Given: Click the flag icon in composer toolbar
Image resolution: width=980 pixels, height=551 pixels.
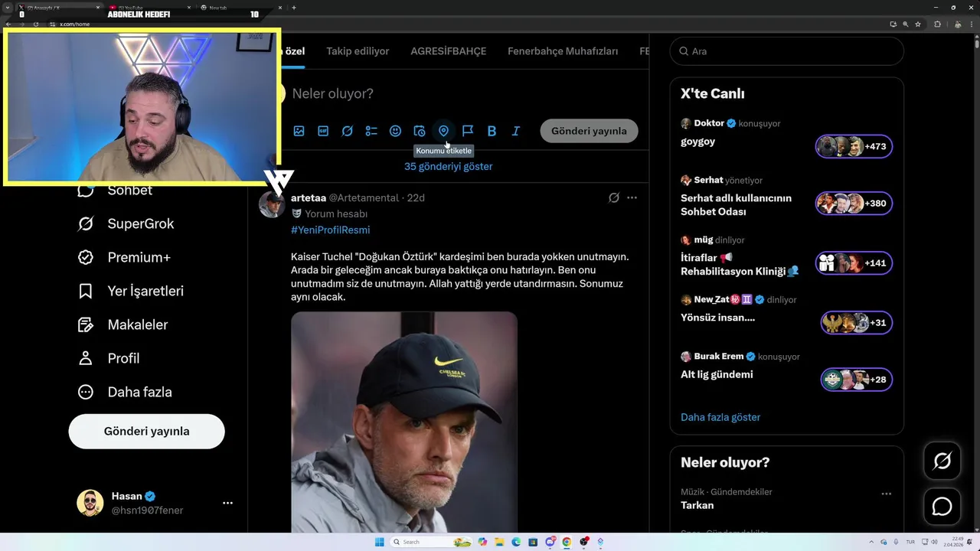Looking at the screenshot, I should click(x=468, y=131).
